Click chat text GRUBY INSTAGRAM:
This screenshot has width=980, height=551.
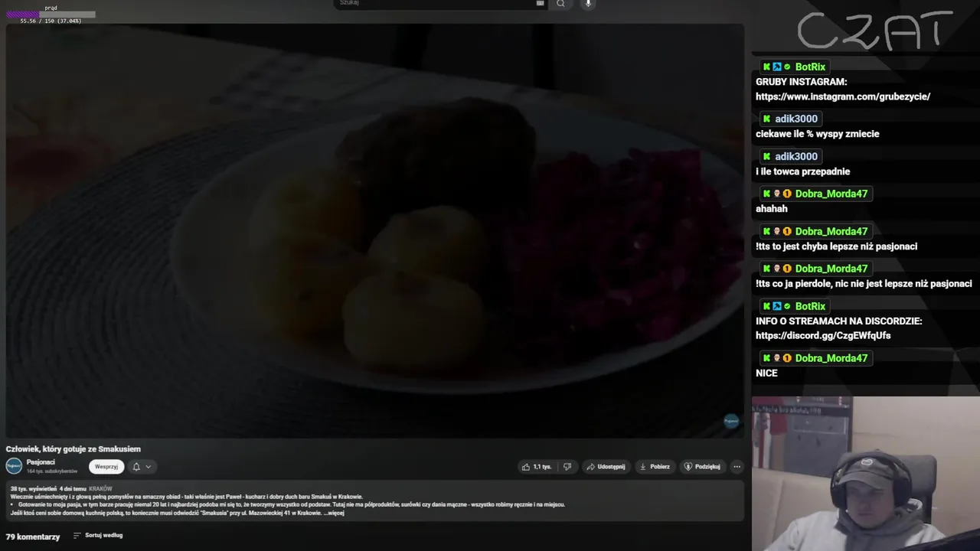[802, 82]
